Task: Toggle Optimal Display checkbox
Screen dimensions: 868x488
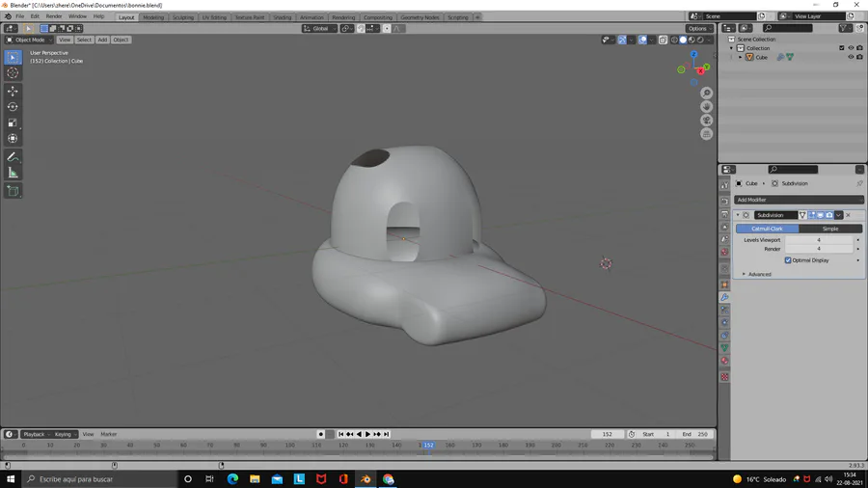Action: (788, 260)
